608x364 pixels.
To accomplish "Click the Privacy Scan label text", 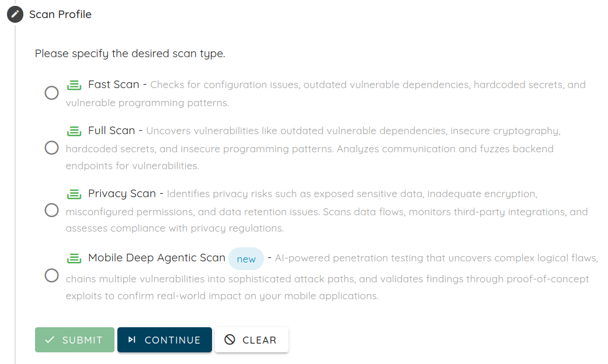I will [121, 193].
